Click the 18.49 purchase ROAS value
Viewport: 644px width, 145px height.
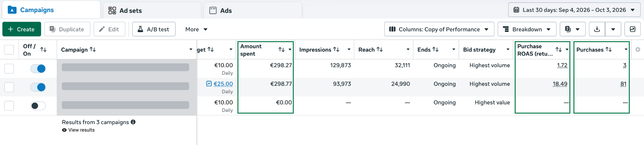tap(560, 84)
